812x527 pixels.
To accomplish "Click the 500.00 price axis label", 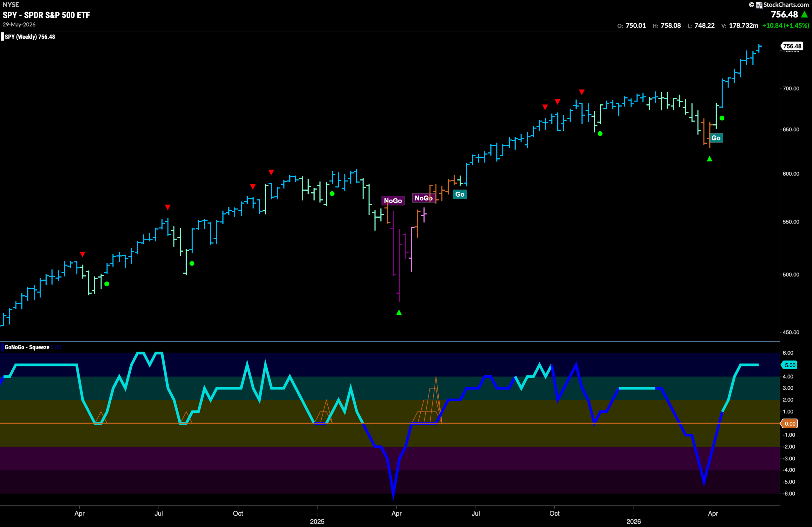I will point(791,275).
